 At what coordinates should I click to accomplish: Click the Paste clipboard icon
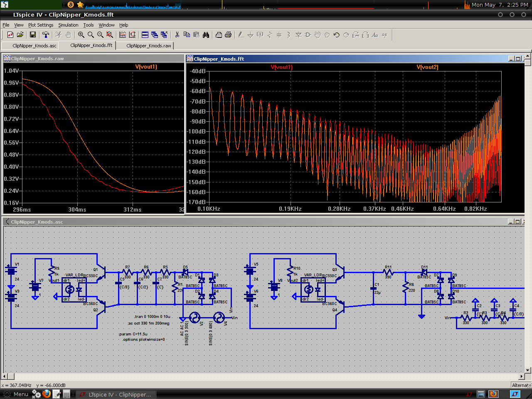(196, 35)
